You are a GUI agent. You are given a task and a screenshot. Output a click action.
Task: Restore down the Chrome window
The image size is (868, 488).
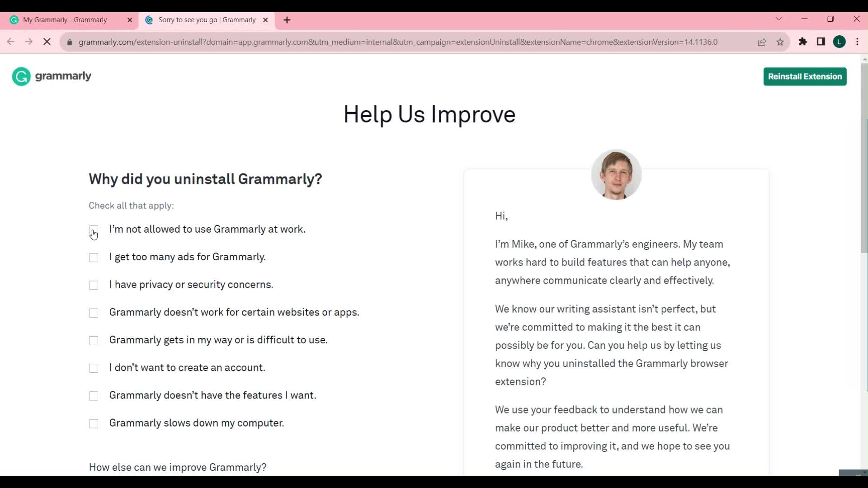point(830,19)
